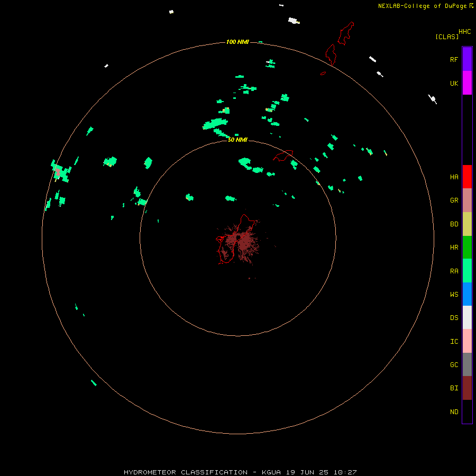Click the RA light green legend swatch
The image size is (476, 476).
pyautogui.click(x=467, y=271)
